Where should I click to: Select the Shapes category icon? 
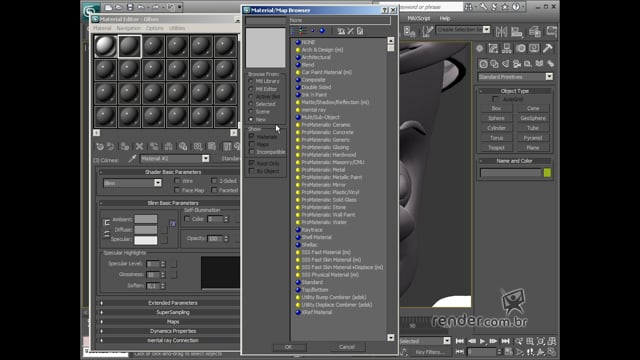pos(494,64)
